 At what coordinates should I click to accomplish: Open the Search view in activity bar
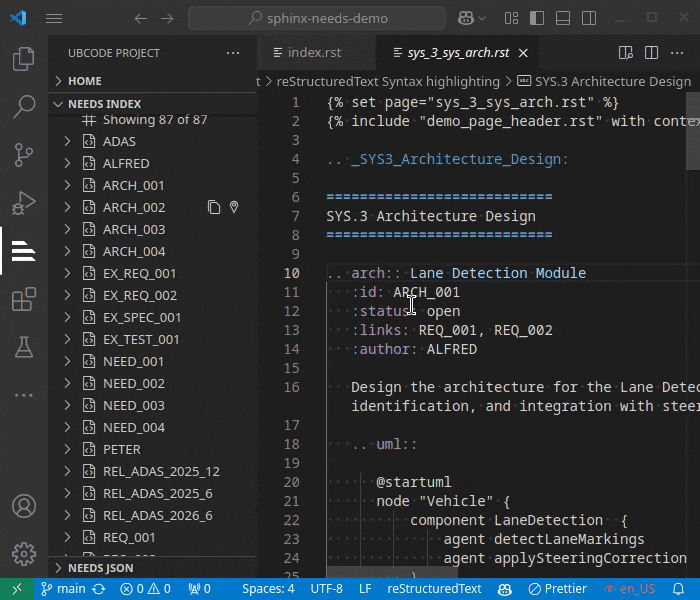(x=24, y=107)
